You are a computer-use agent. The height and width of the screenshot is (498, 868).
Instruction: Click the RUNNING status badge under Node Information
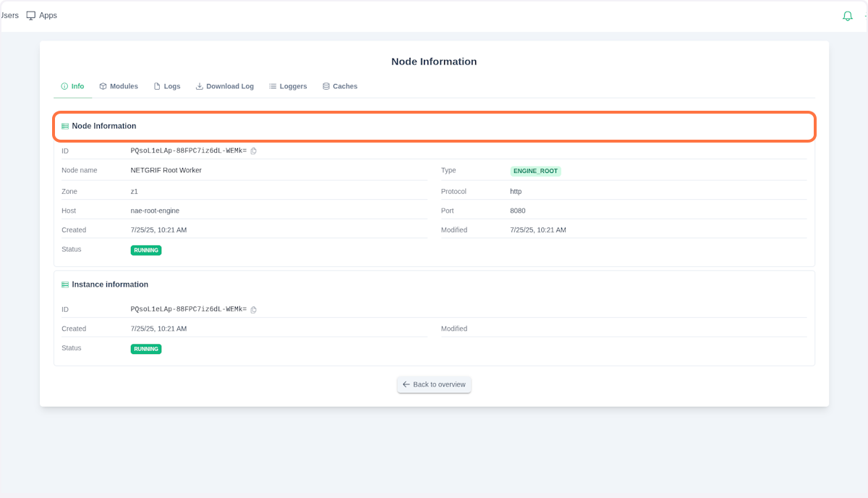pyautogui.click(x=145, y=250)
